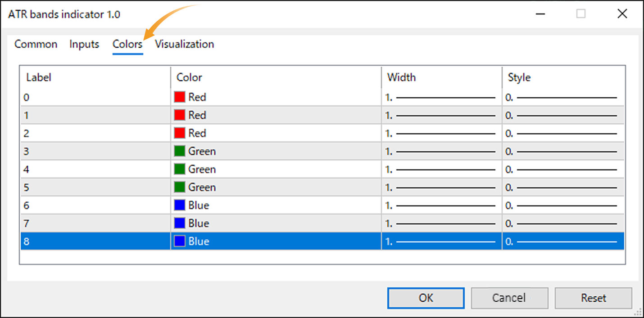Image resolution: width=644 pixels, height=318 pixels.
Task: Click the green color swatch for line 3
Action: click(x=180, y=150)
